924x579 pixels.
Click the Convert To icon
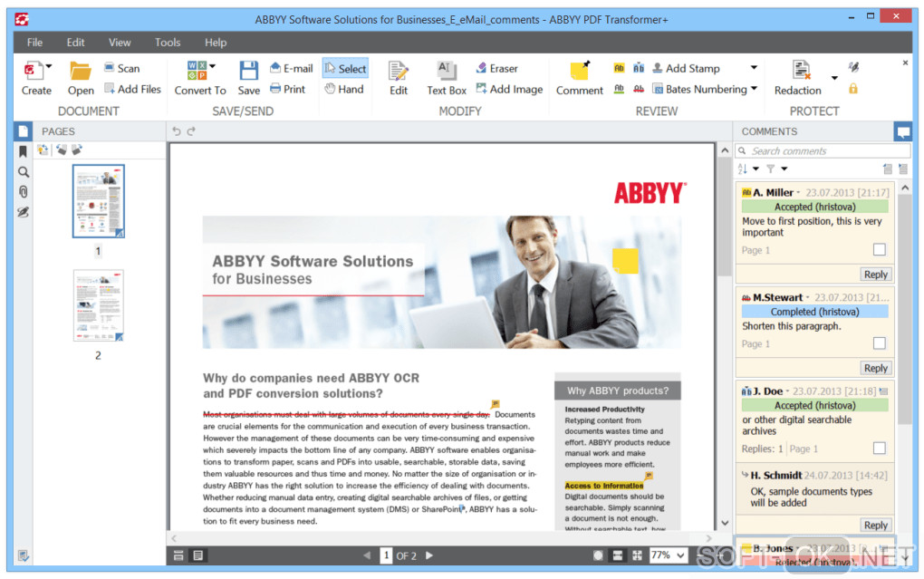(197, 71)
